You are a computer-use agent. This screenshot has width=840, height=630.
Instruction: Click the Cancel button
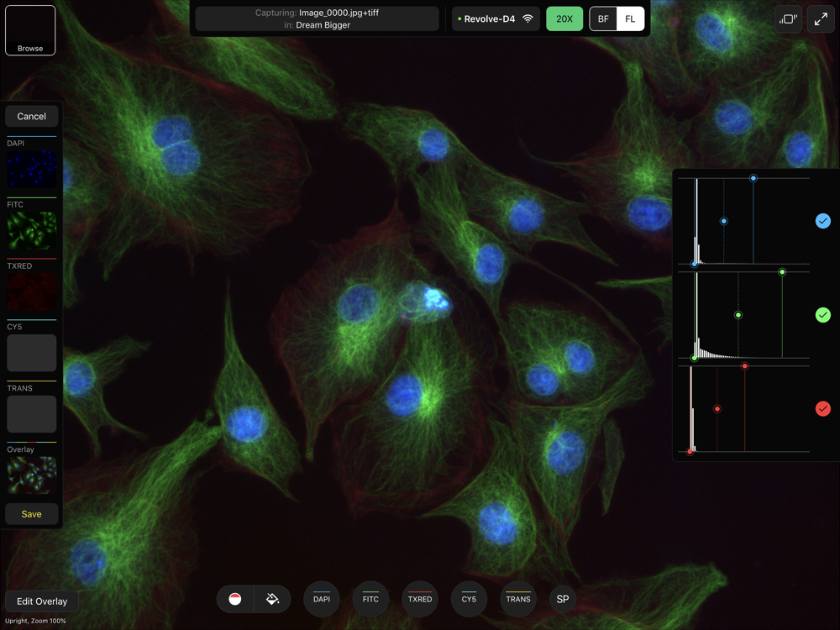32,116
